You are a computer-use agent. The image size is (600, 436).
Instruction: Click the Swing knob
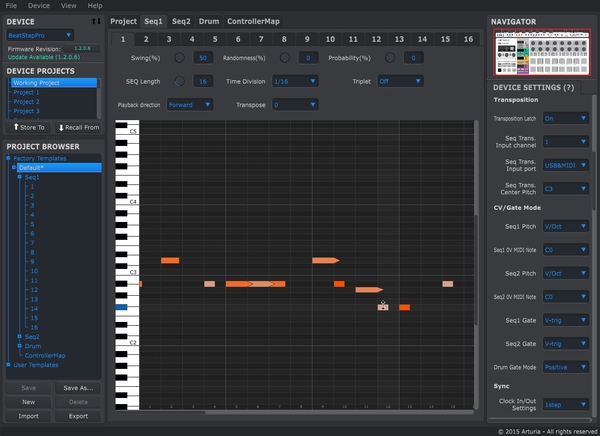(180, 59)
